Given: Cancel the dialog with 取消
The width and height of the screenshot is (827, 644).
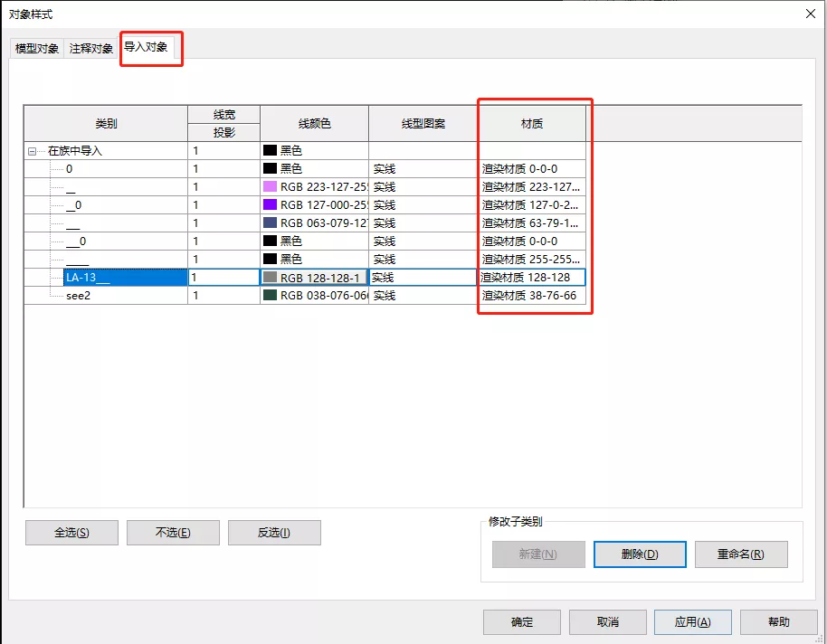Looking at the screenshot, I should point(607,622).
